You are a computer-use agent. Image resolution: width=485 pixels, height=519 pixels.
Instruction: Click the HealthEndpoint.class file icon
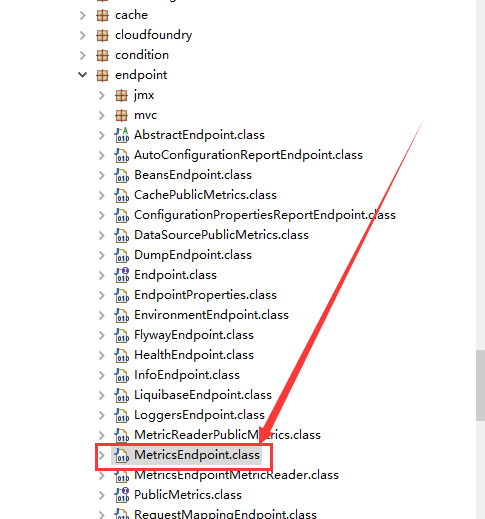coord(122,355)
